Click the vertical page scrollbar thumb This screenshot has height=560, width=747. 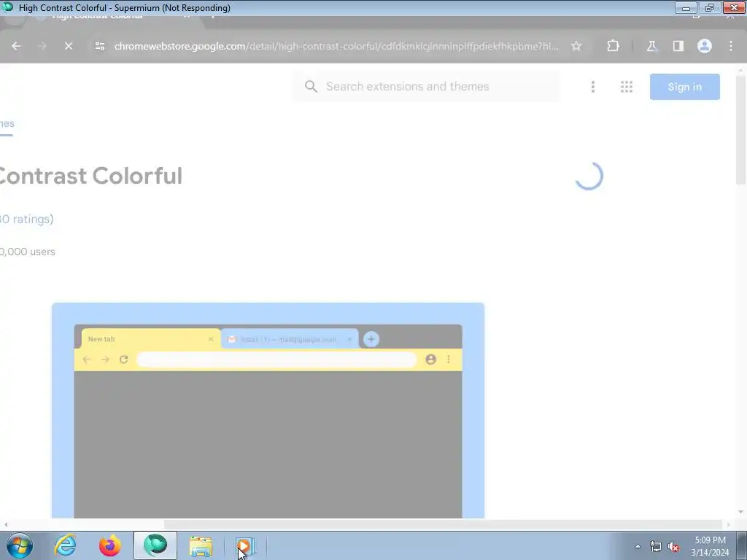740,130
